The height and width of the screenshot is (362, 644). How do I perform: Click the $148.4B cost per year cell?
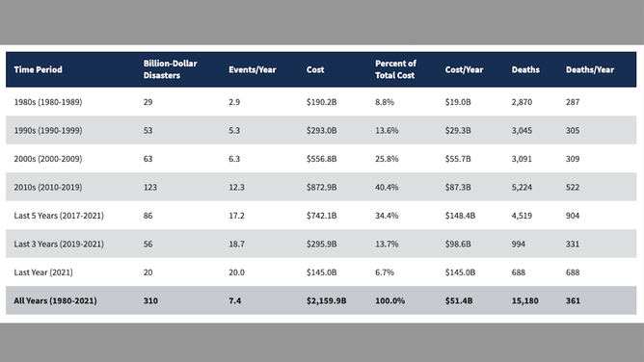pos(460,216)
